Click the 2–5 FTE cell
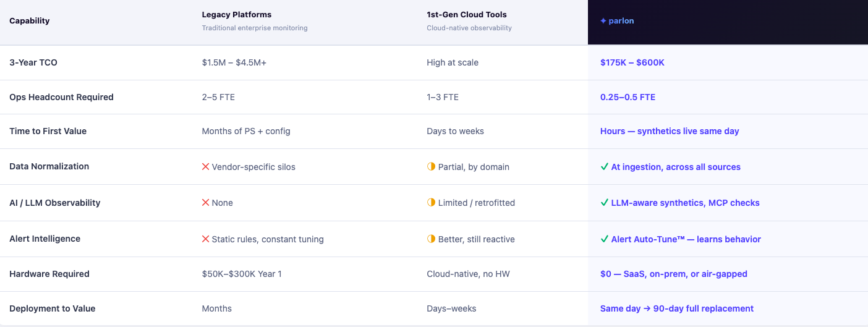The image size is (868, 327). pos(218,97)
